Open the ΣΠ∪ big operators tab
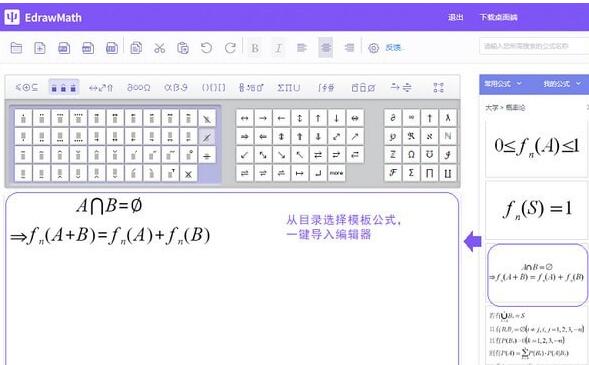 pyautogui.click(x=288, y=87)
